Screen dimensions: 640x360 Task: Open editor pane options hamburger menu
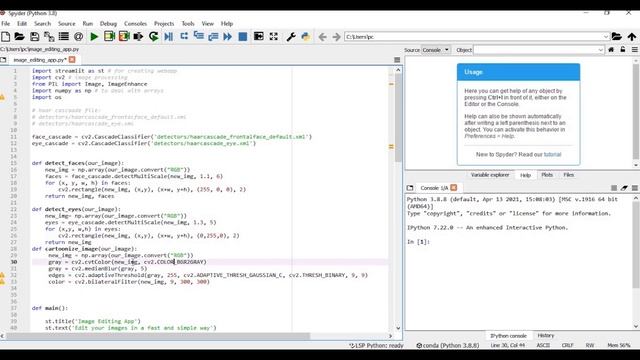(x=397, y=60)
